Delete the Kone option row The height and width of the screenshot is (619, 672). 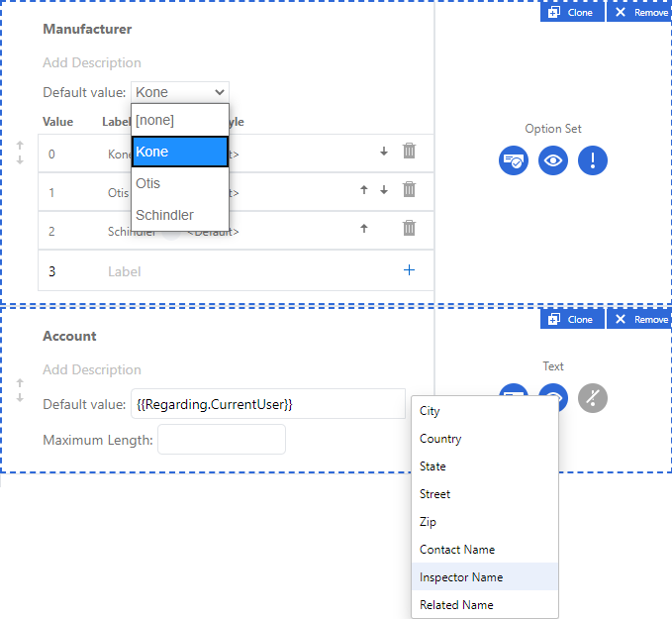[x=409, y=152]
